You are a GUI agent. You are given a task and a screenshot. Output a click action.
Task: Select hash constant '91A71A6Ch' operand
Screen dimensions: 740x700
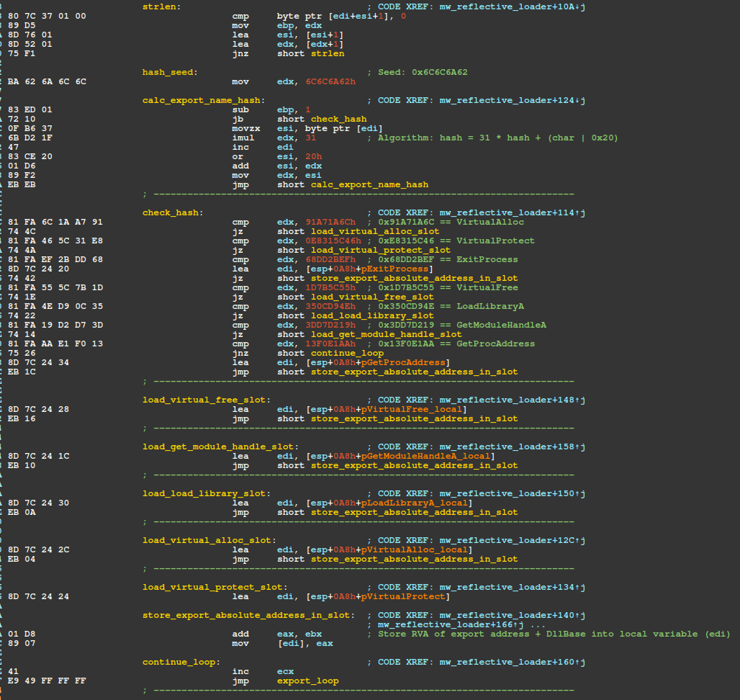tap(330, 222)
